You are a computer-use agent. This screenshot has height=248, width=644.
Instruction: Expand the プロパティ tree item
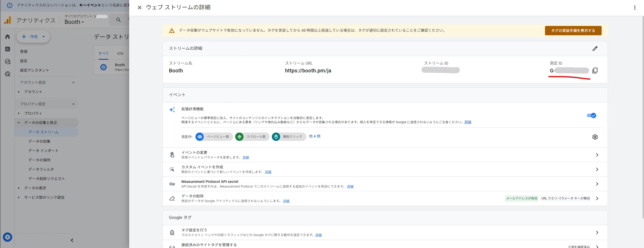pyautogui.click(x=19, y=113)
